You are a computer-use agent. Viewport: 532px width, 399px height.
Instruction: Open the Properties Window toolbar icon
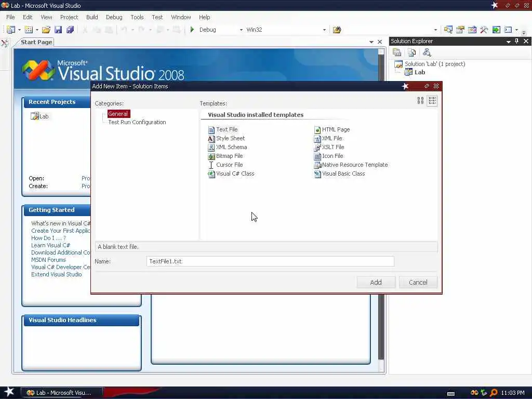pos(460,30)
